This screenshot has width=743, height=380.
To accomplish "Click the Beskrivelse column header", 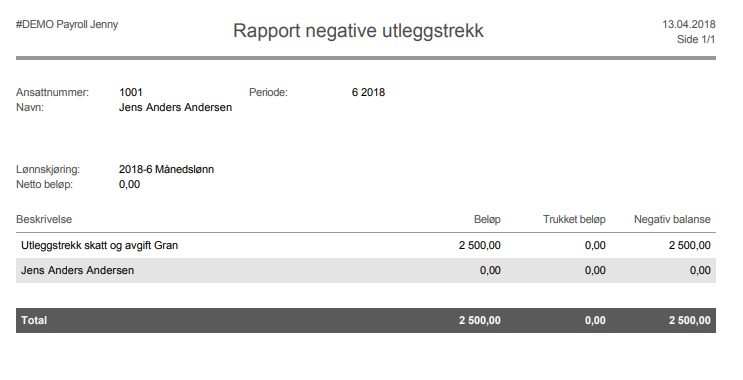I will click(x=44, y=219).
